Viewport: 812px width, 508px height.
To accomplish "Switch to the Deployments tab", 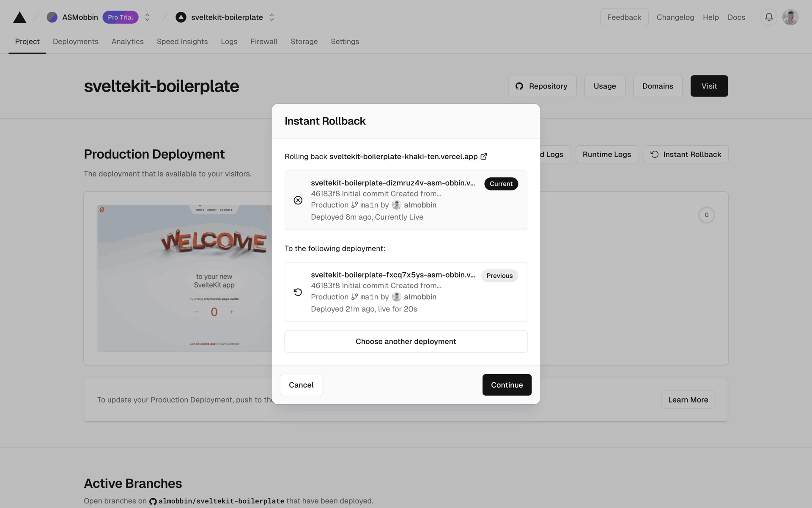I will [x=76, y=41].
